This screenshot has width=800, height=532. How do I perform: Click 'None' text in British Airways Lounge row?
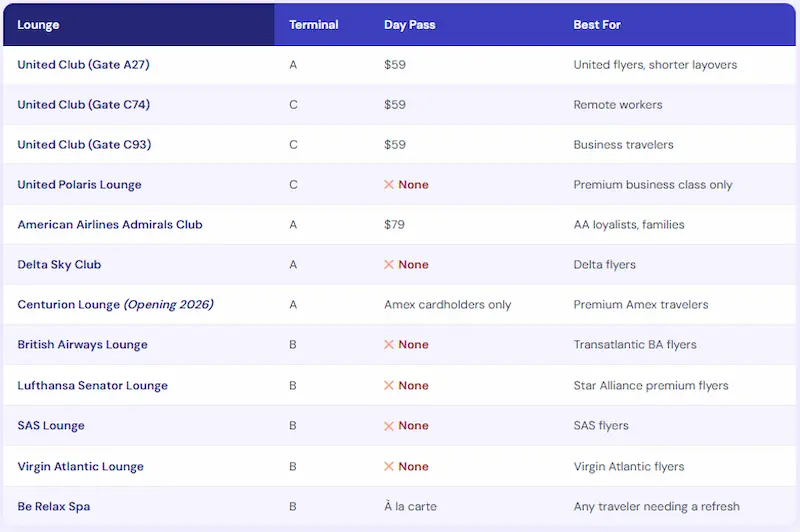coord(413,345)
